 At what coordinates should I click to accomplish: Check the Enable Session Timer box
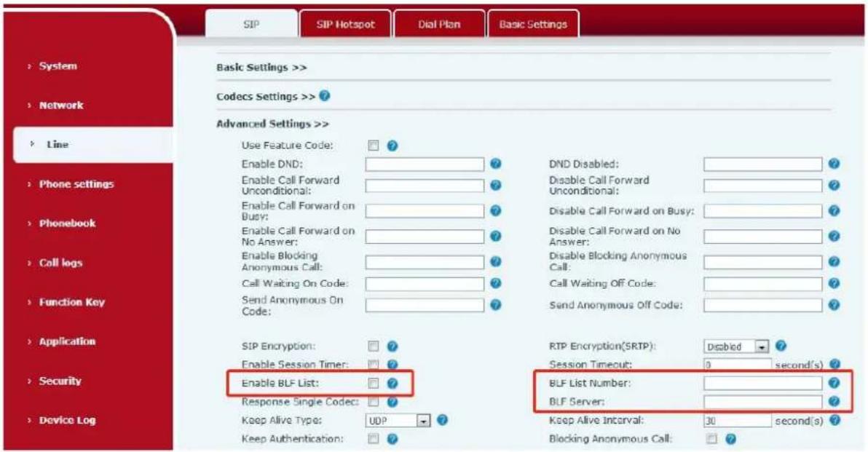[374, 365]
